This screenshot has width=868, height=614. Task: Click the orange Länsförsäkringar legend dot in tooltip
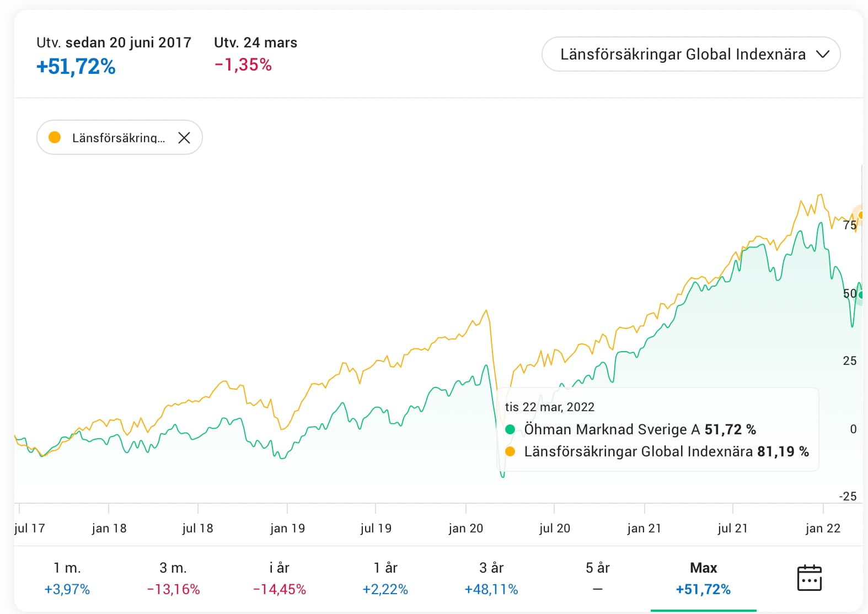pyautogui.click(x=510, y=451)
